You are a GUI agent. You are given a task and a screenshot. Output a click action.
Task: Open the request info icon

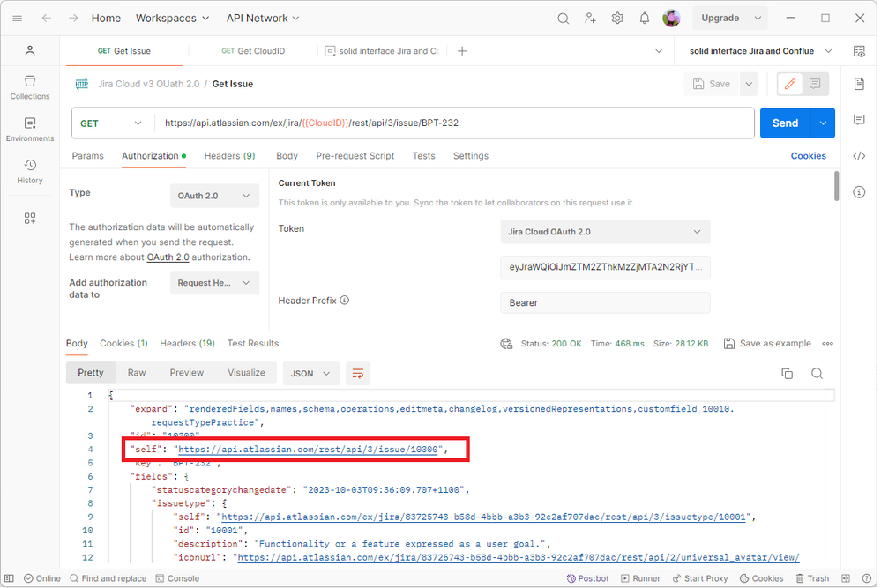[x=859, y=192]
